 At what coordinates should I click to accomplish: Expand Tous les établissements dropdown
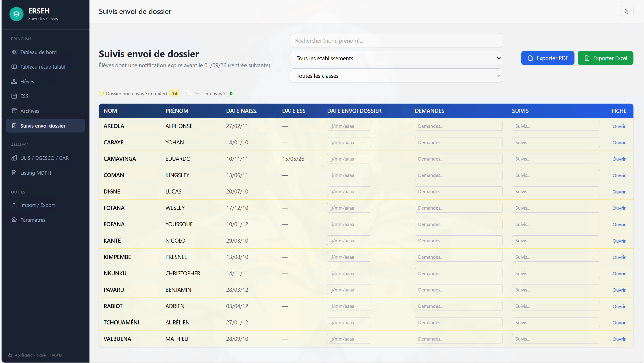pyautogui.click(x=396, y=58)
